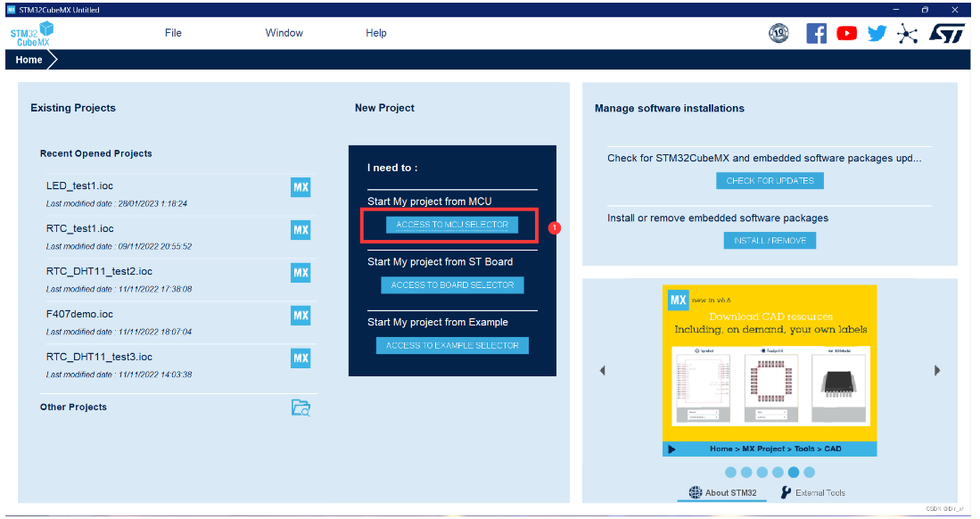This screenshot has height=519, width=980.
Task: Open the File menu
Action: tap(173, 33)
